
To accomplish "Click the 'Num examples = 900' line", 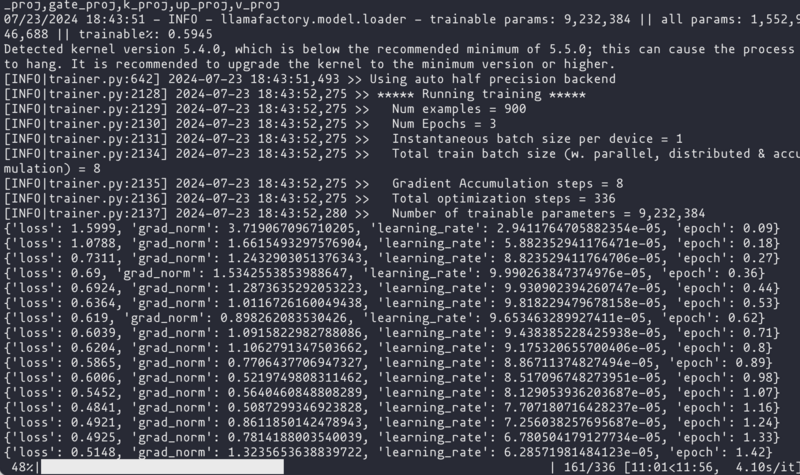I will coord(265,109).
